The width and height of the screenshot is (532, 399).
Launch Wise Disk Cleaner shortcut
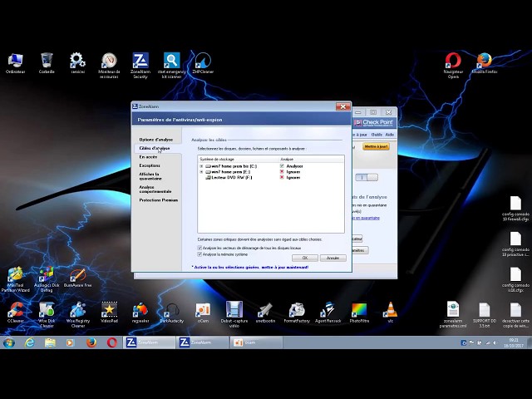pyautogui.click(x=47, y=314)
